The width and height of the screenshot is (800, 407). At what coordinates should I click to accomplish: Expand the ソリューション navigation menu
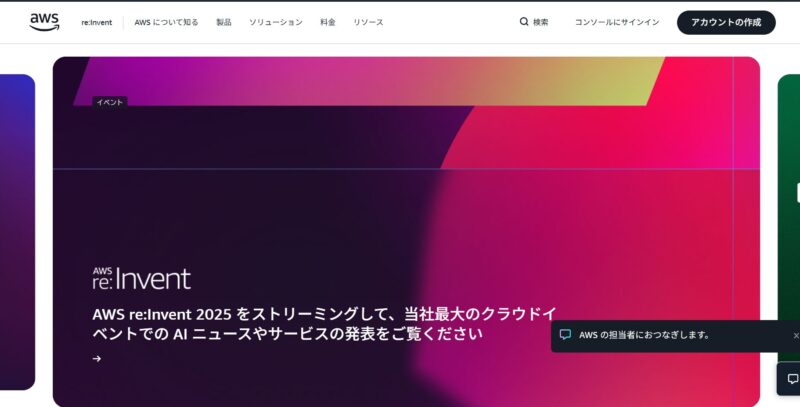pyautogui.click(x=275, y=22)
